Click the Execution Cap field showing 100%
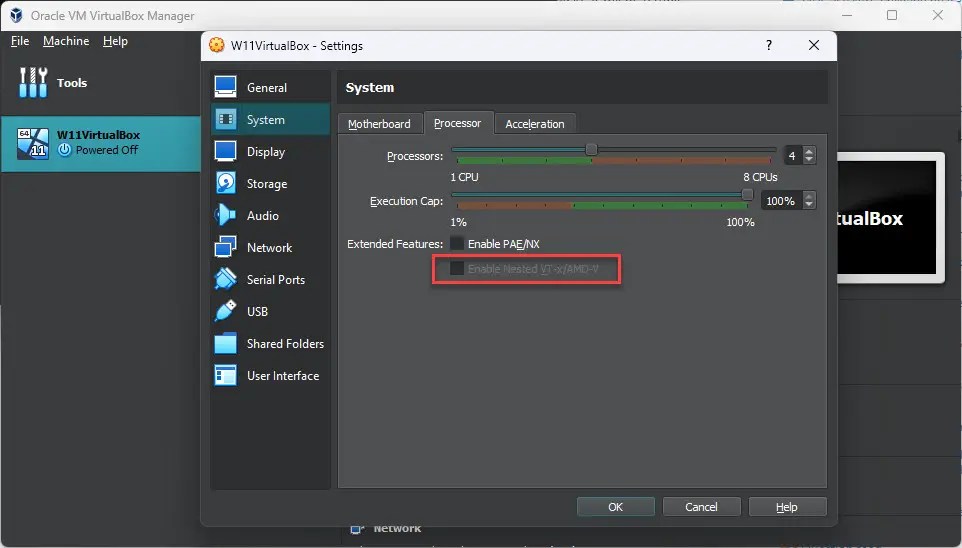 tap(780, 201)
